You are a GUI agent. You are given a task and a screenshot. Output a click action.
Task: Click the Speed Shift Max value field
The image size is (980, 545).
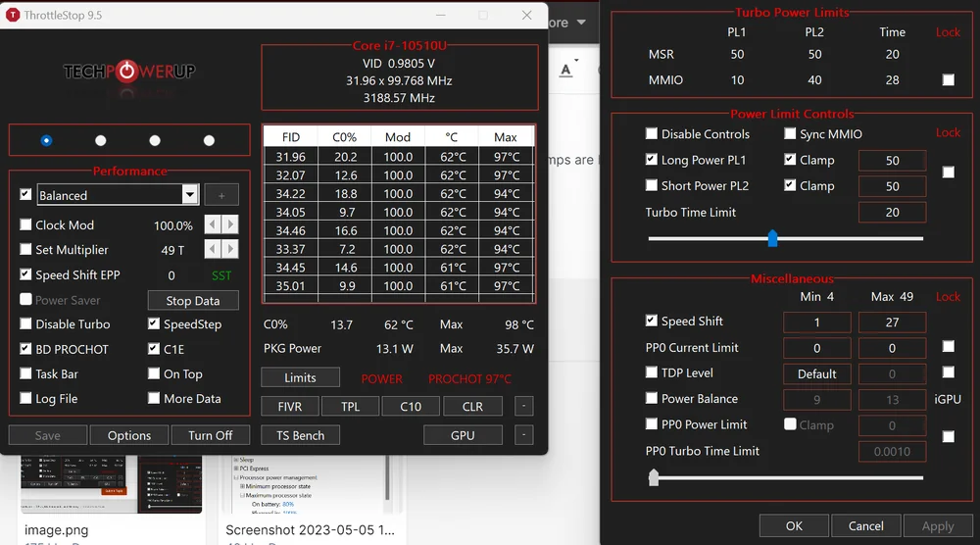893,322
